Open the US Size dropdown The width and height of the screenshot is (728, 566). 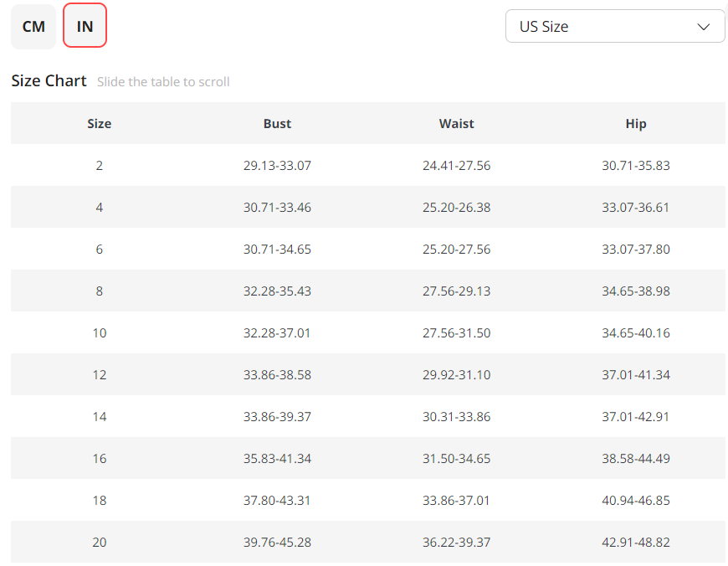tap(614, 26)
